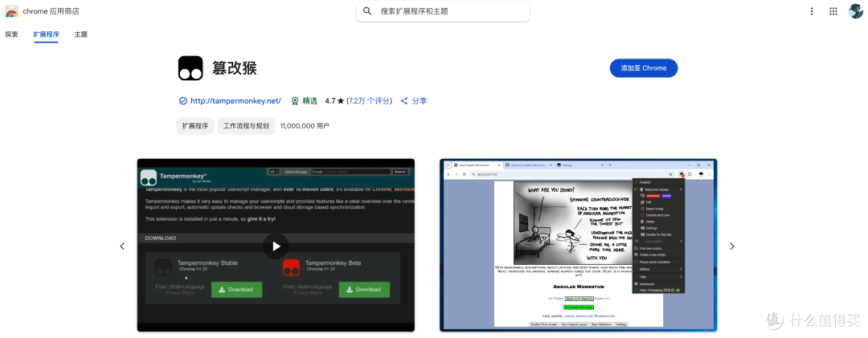
Task: Open the 主题 tab
Action: [81, 35]
